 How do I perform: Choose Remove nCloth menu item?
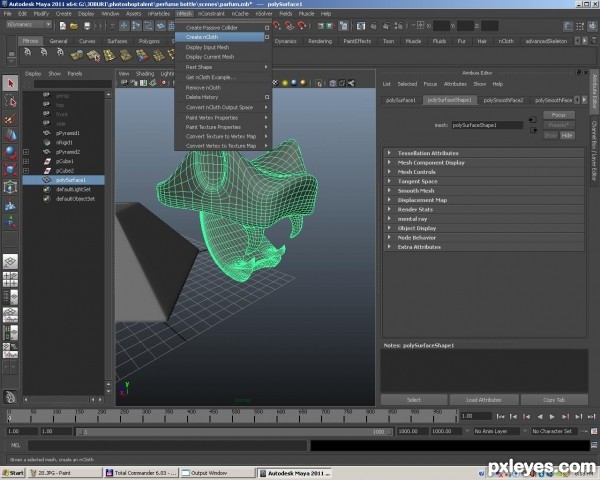pos(223,88)
